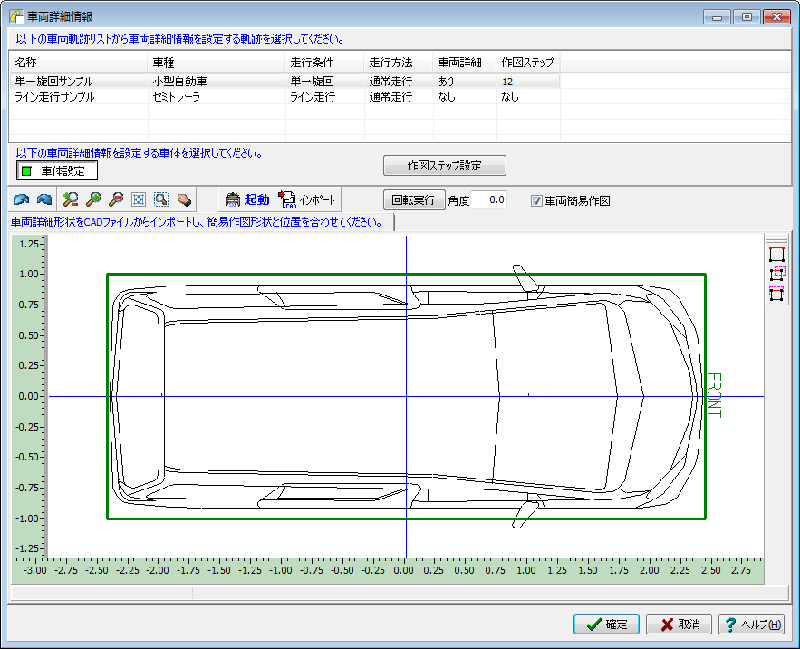Select the bottom square icon with dashed top

(x=777, y=293)
